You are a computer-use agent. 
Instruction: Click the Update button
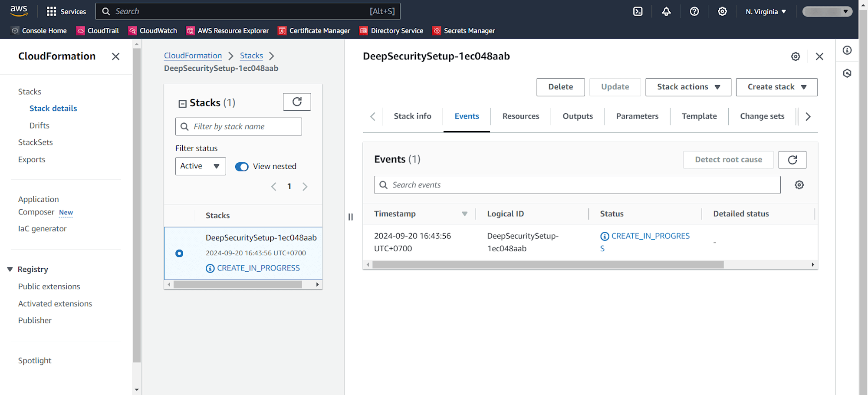(615, 87)
